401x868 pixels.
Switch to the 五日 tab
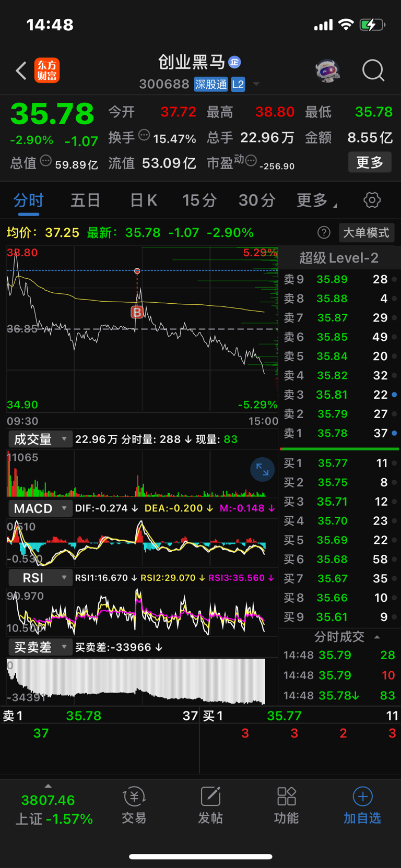[x=86, y=200]
